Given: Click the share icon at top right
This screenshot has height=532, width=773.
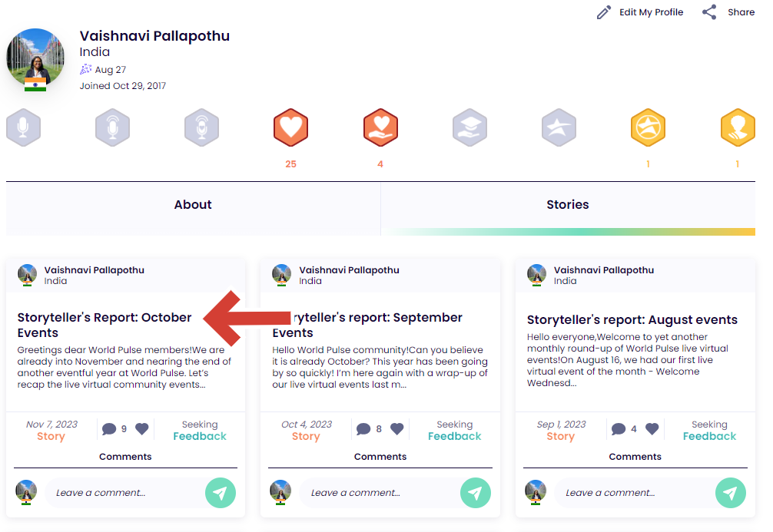Looking at the screenshot, I should [709, 12].
